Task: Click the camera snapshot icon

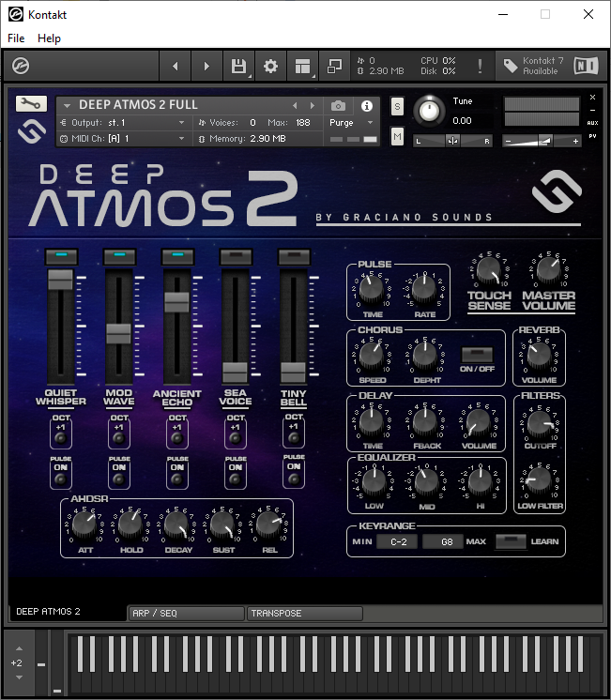Action: [x=338, y=106]
